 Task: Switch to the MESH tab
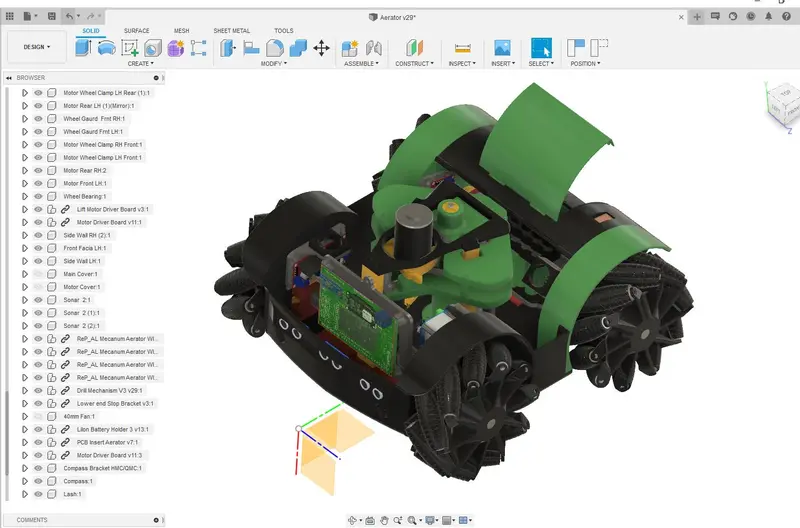[182, 31]
